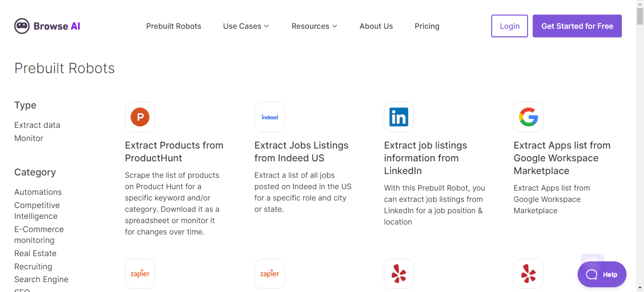Click the Yelp icon beneath the LinkedIn card

point(399,274)
